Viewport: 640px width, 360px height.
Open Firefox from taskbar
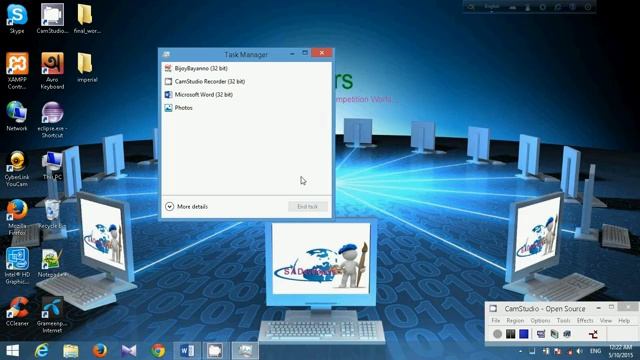(x=100, y=351)
